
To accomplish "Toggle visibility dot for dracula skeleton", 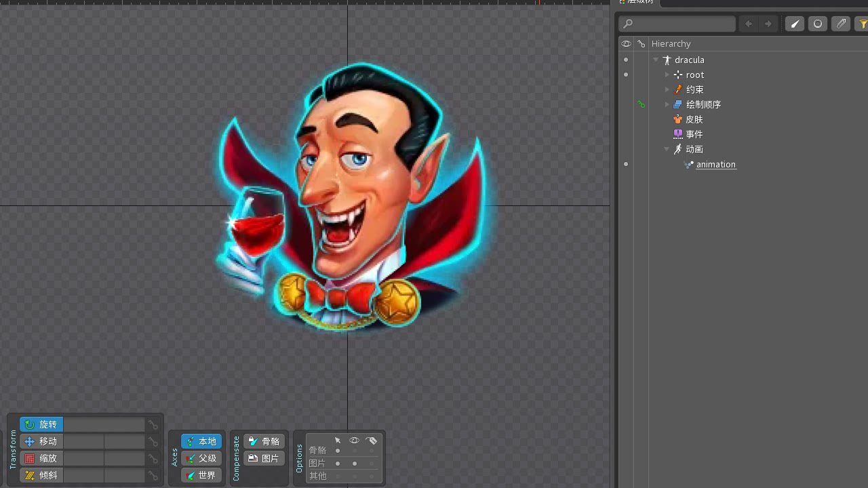I will [x=626, y=60].
